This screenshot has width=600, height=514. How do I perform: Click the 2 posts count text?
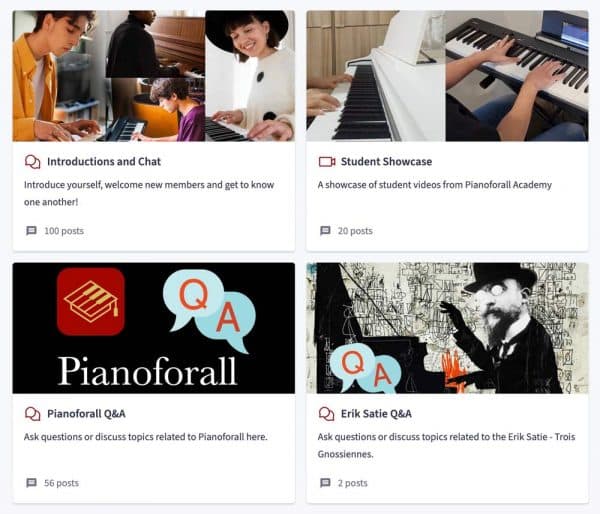[352, 483]
